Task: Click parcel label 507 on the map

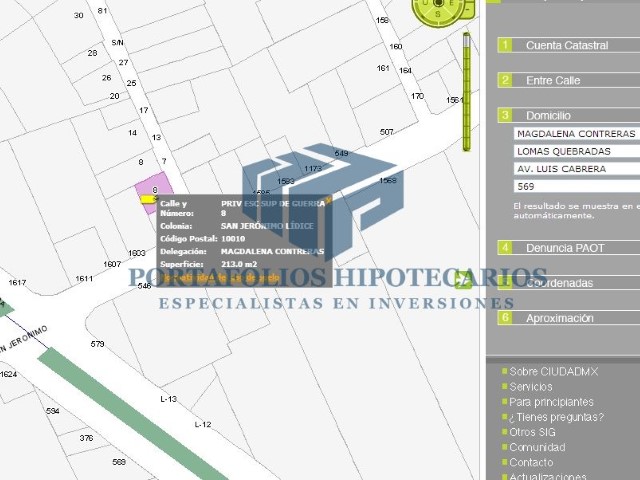Action: [x=387, y=132]
